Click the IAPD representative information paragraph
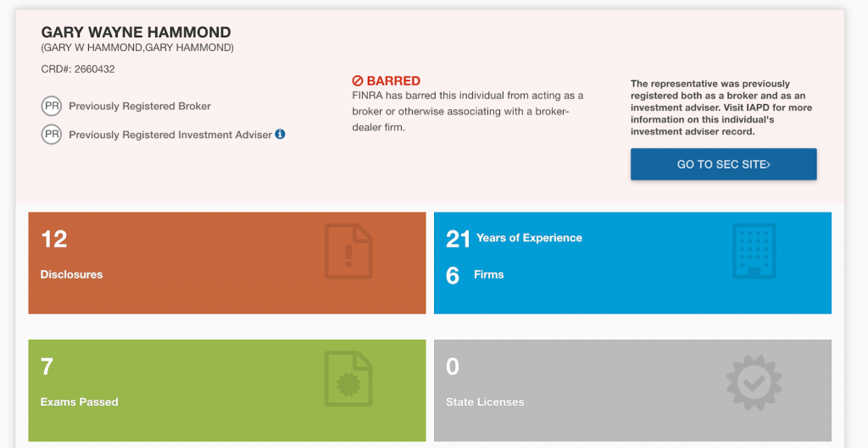 point(721,108)
